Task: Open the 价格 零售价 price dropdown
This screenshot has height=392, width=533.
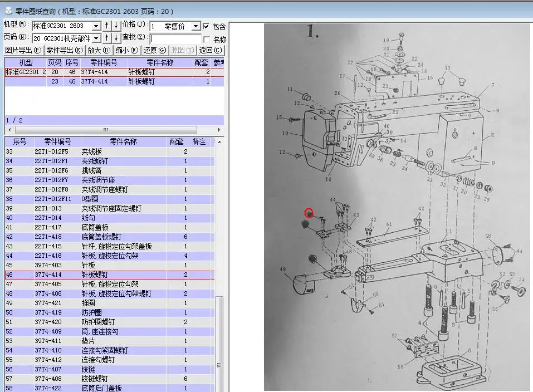Action: coord(196,26)
